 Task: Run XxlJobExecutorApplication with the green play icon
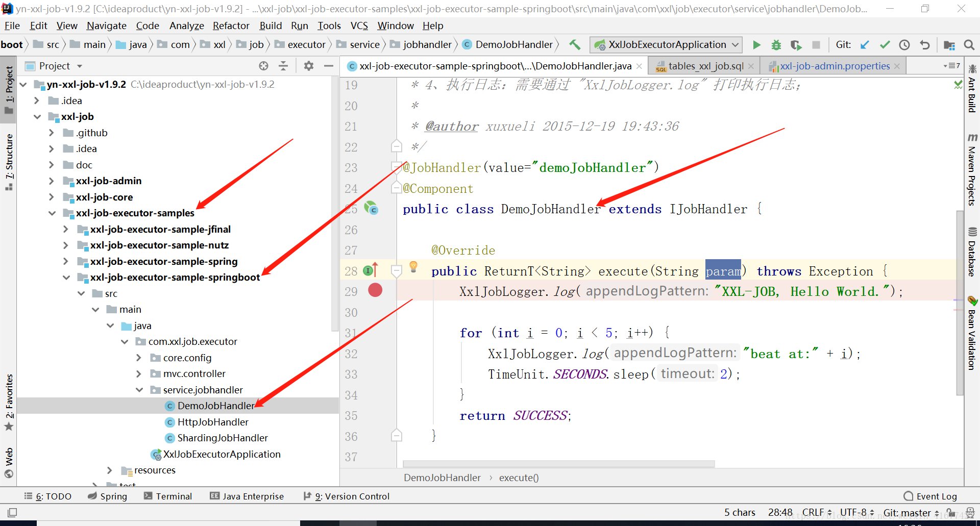coord(756,45)
